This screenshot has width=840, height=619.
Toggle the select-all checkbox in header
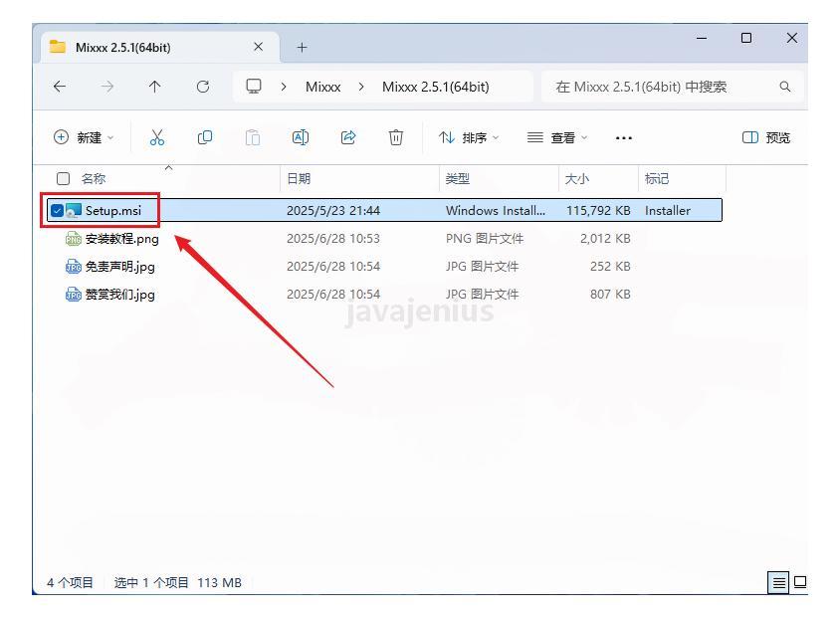click(x=64, y=178)
